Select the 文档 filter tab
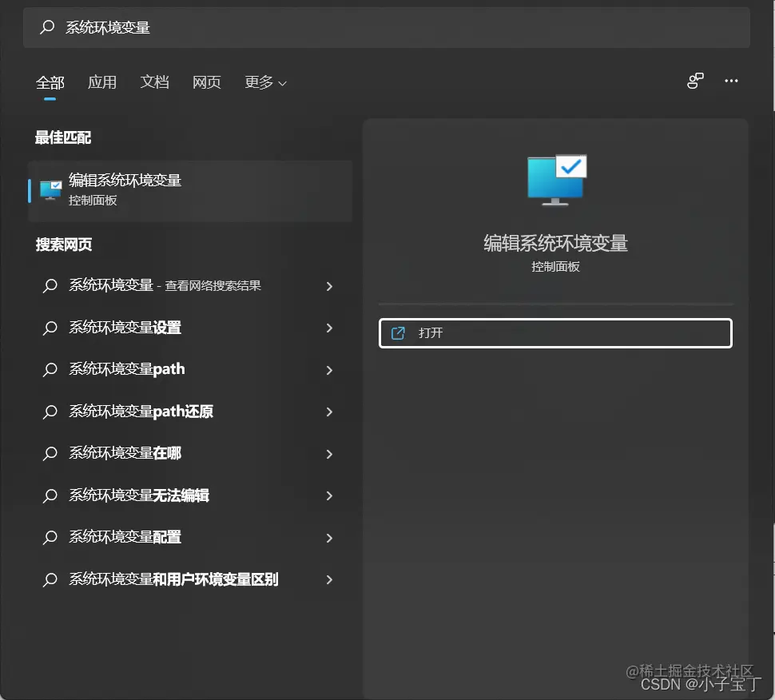 [154, 82]
